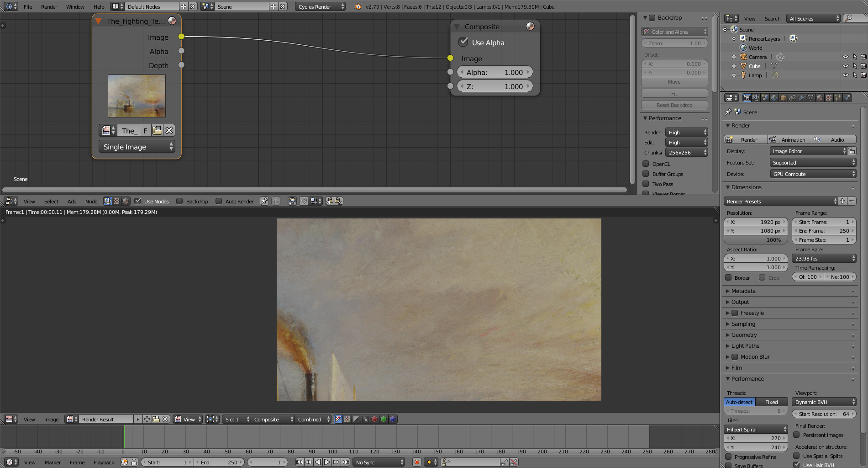868x468 pixels.
Task: Hide the Cube with its eye icon
Action: point(845,66)
